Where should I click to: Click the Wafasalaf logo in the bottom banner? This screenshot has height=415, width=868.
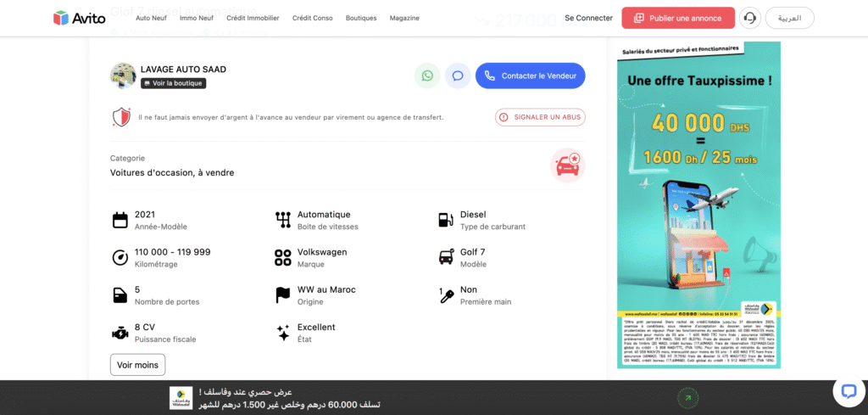coord(181,398)
